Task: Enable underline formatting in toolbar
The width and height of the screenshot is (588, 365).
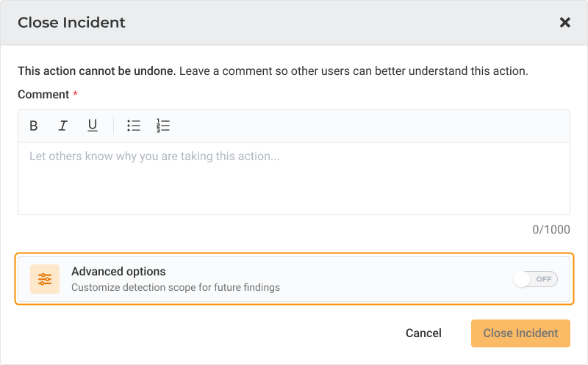Action: [93, 126]
